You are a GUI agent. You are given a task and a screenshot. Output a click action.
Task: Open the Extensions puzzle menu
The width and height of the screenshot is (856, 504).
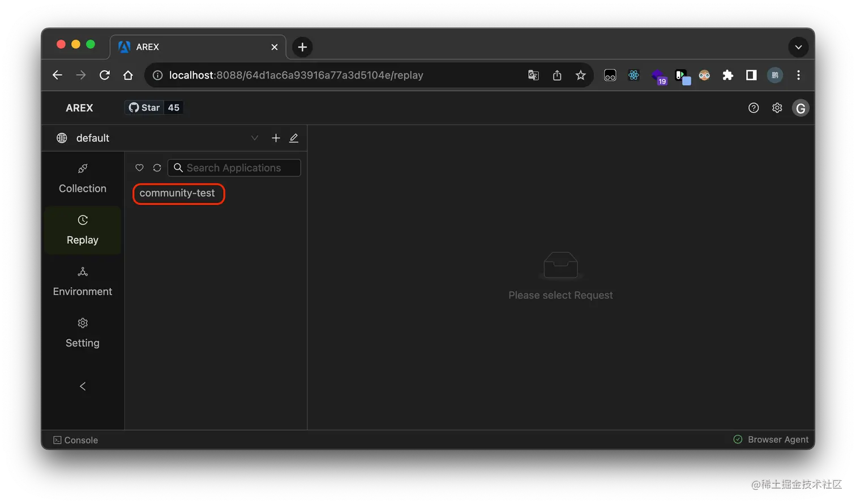click(728, 75)
